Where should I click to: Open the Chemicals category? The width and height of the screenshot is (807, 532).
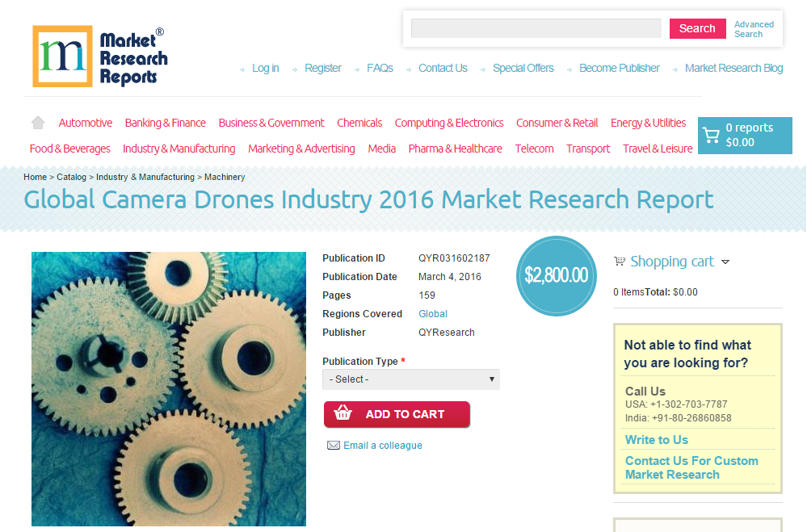pyautogui.click(x=359, y=123)
